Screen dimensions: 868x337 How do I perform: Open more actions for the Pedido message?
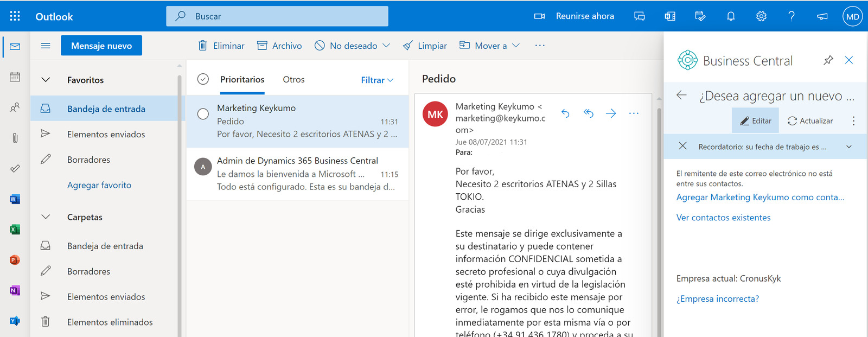point(634,113)
